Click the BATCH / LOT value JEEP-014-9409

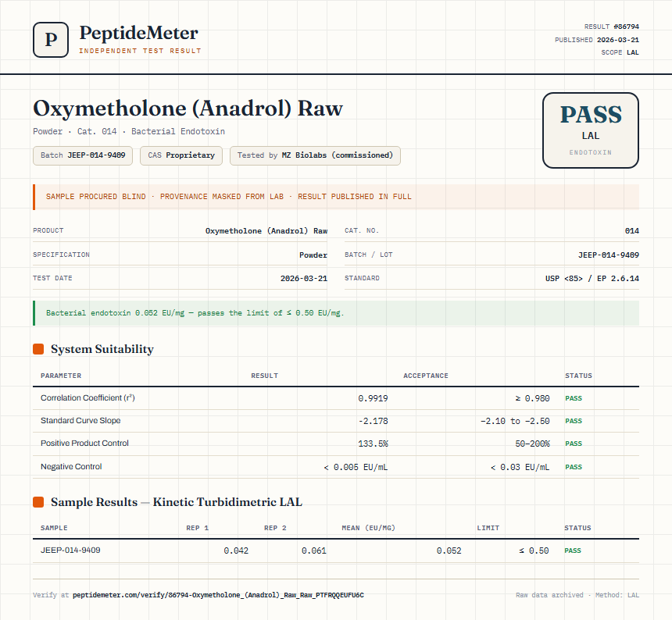click(x=608, y=255)
